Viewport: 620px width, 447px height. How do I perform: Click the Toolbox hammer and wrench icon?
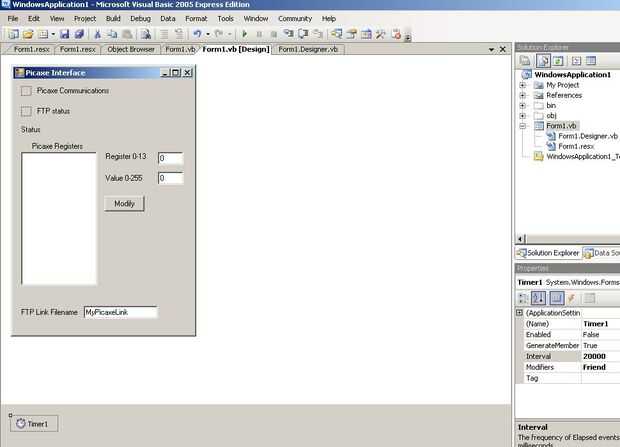pyautogui.click(x=380, y=34)
